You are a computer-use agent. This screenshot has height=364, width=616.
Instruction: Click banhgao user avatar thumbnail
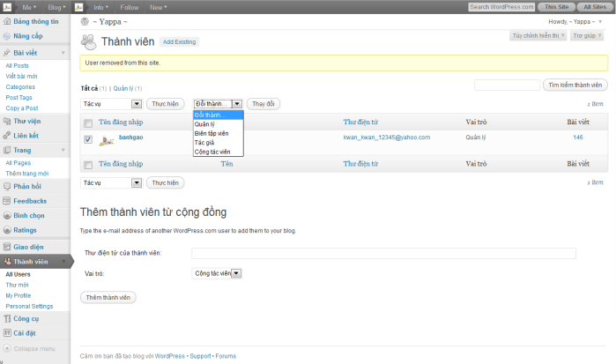(107, 140)
